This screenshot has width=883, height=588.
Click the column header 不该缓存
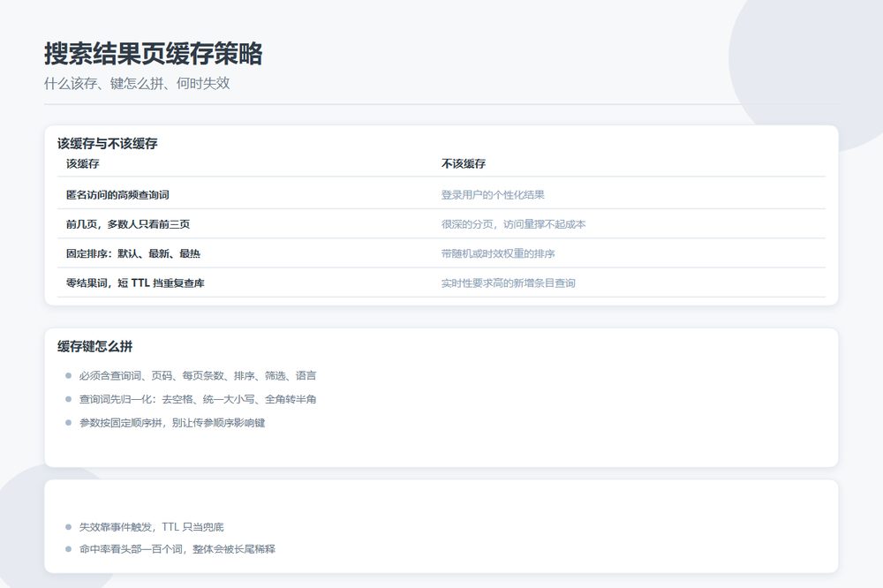(464, 164)
